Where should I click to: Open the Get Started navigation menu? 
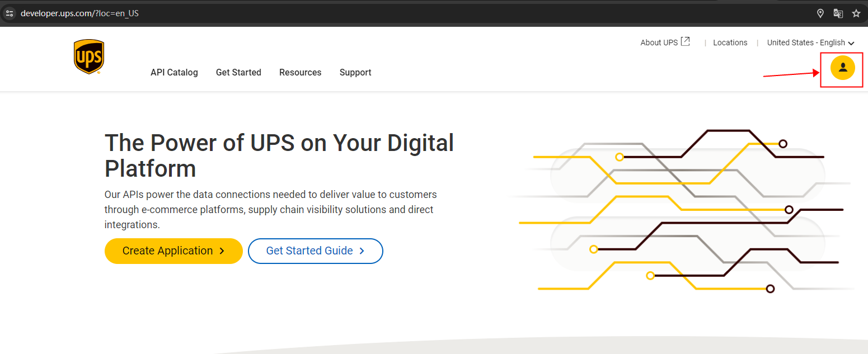[x=238, y=72]
